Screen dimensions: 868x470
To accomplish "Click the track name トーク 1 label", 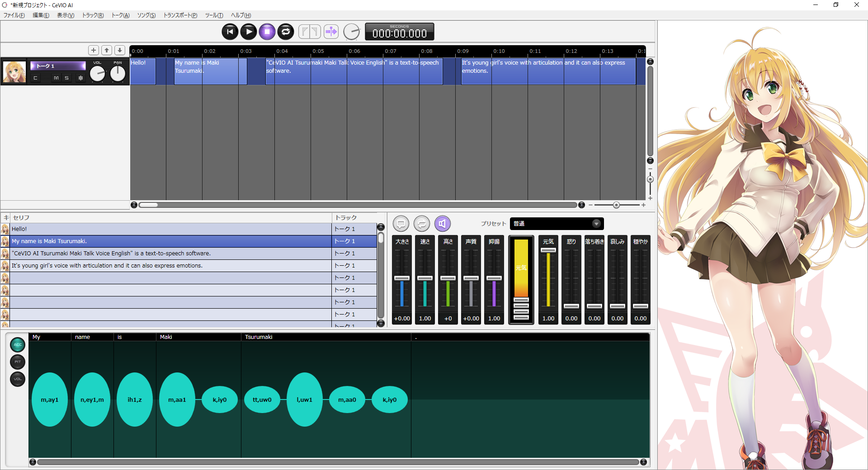I will 58,66.
